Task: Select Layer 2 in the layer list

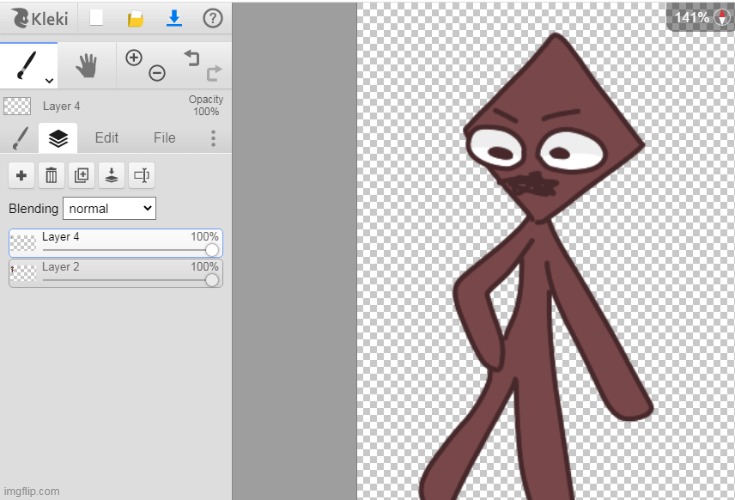Action: tap(100, 268)
